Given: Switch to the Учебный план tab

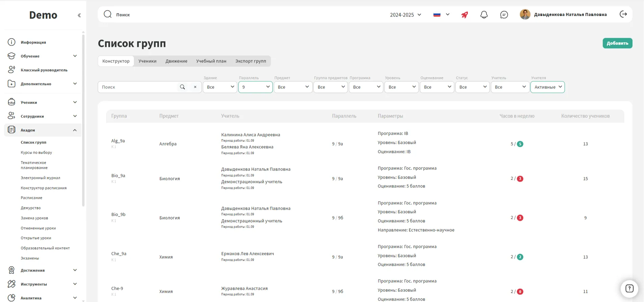Looking at the screenshot, I should [211, 61].
